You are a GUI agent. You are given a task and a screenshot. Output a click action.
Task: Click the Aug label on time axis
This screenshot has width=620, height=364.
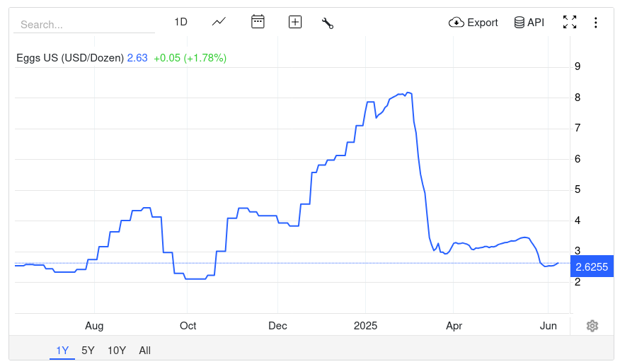click(x=94, y=326)
